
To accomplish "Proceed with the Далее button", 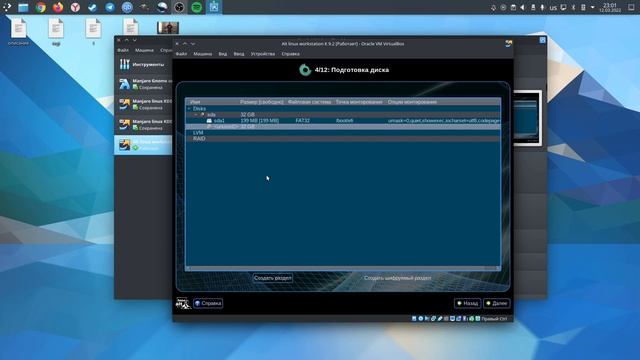I will [496, 303].
